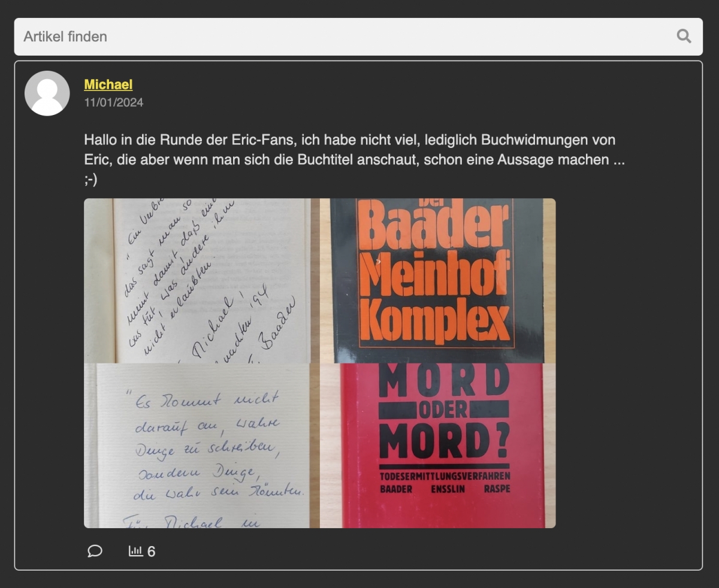Image resolution: width=719 pixels, height=588 pixels.
Task: Click the post date 11/01/2024
Action: point(113,102)
